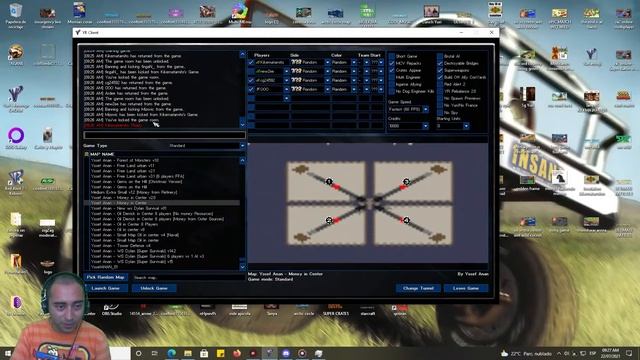
Task: Open the Game Type dropdown
Action: pos(242,146)
